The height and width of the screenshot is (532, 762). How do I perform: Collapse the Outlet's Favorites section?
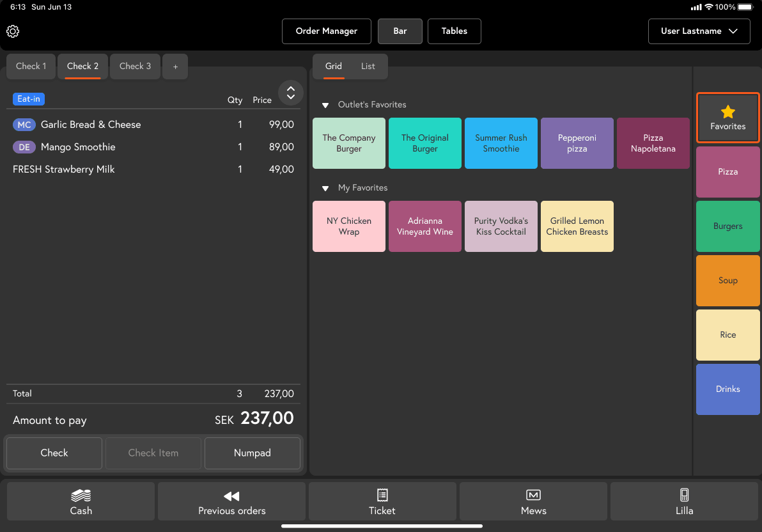pos(325,105)
